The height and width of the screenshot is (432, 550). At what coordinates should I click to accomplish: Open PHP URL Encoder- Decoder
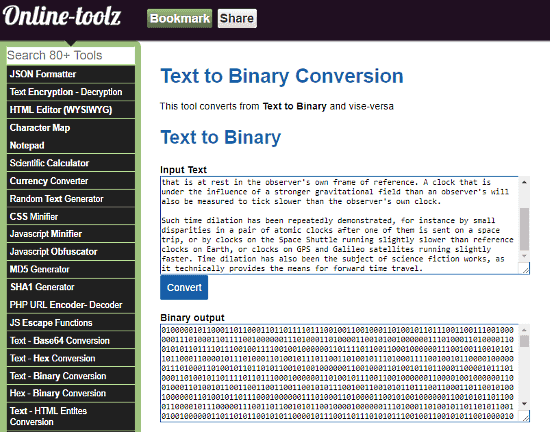[71, 305]
